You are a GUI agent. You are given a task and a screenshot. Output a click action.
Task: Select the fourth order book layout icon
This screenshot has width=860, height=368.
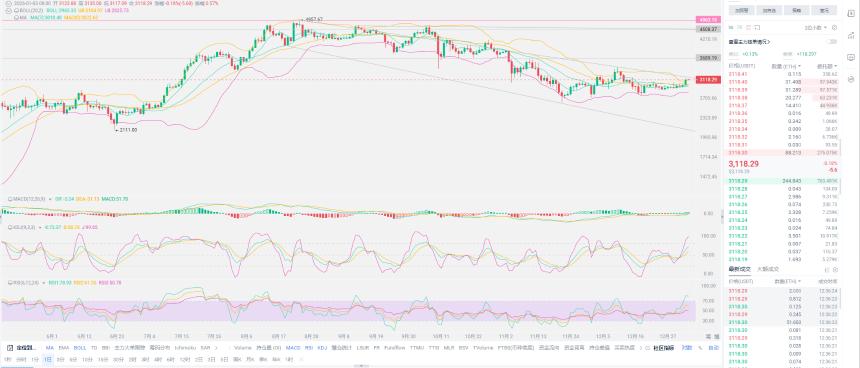pyautogui.click(x=757, y=27)
